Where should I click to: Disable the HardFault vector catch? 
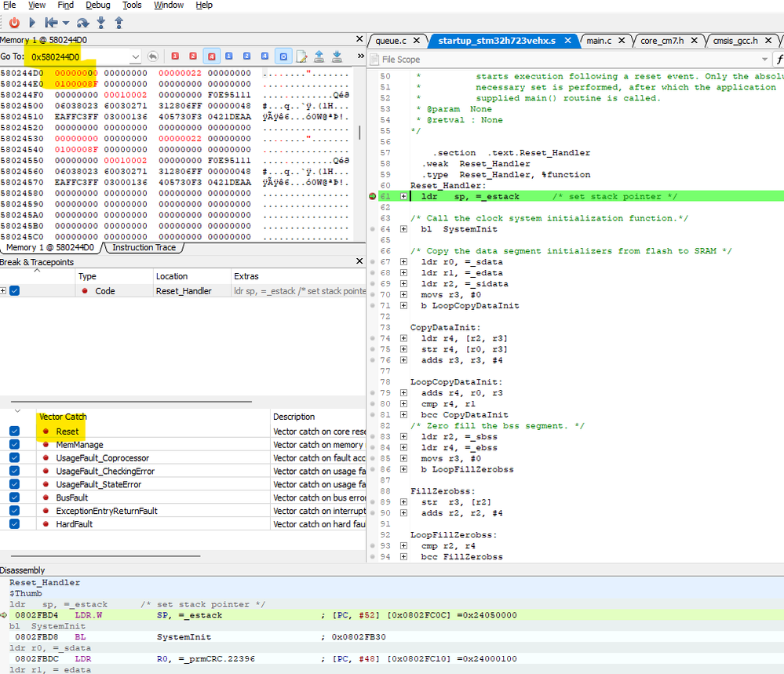click(14, 524)
